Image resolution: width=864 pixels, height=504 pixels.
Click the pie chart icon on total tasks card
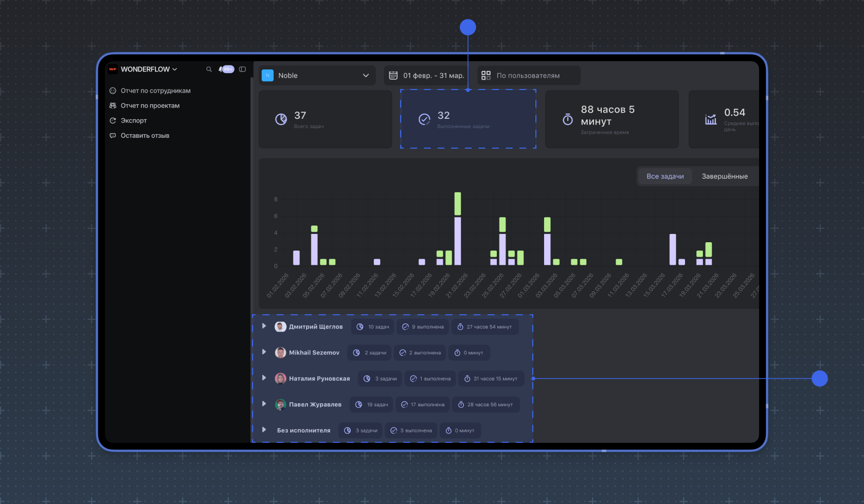281,119
